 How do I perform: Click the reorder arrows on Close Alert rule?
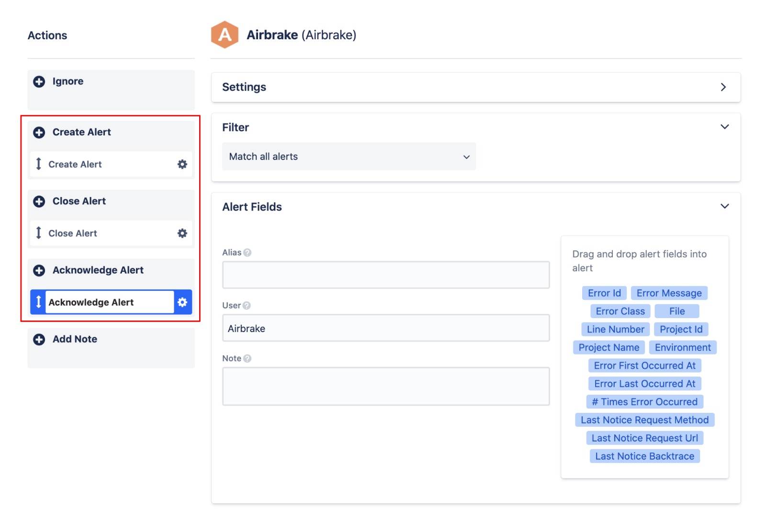(39, 233)
